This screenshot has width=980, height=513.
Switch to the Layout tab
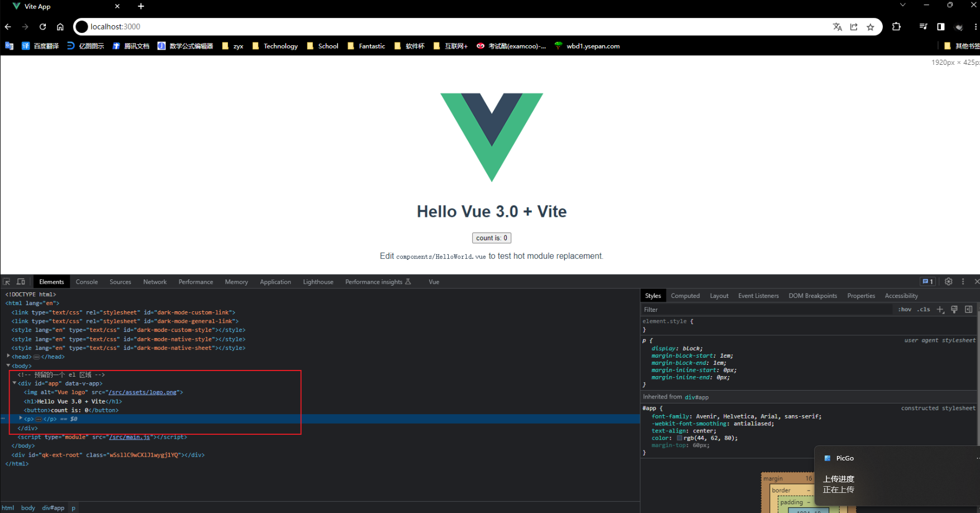pyautogui.click(x=719, y=296)
